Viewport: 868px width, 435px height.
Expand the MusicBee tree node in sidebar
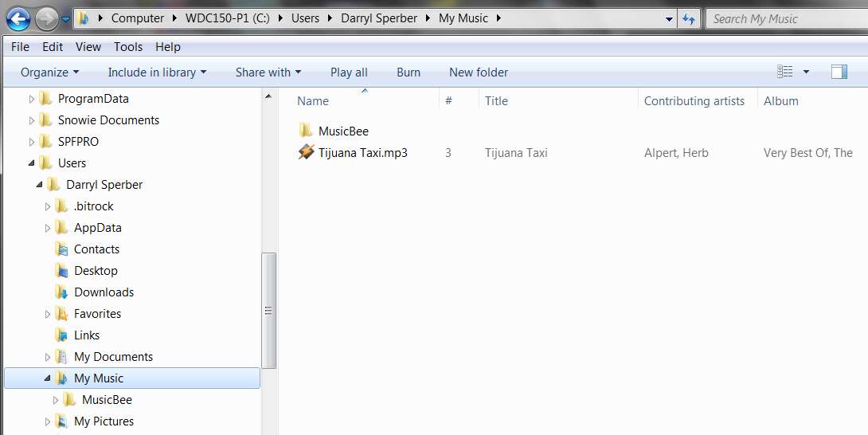coord(56,400)
